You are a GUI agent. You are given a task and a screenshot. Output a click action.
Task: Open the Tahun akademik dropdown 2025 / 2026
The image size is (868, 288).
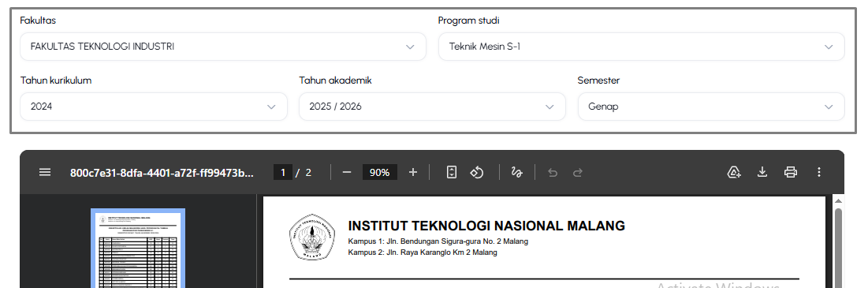(x=432, y=107)
